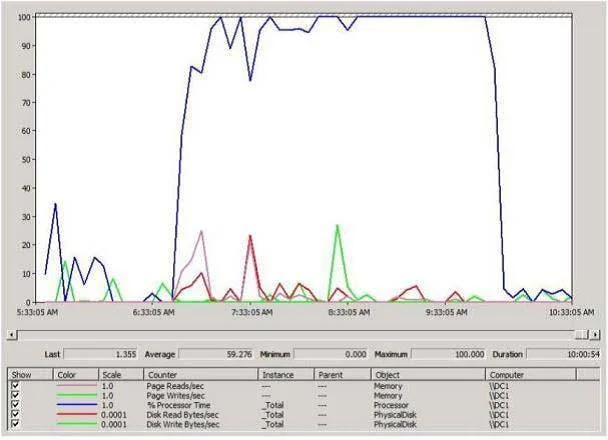The height and width of the screenshot is (440, 608).
Task: Click the time range scrollbar left arrow
Action: pos(12,334)
